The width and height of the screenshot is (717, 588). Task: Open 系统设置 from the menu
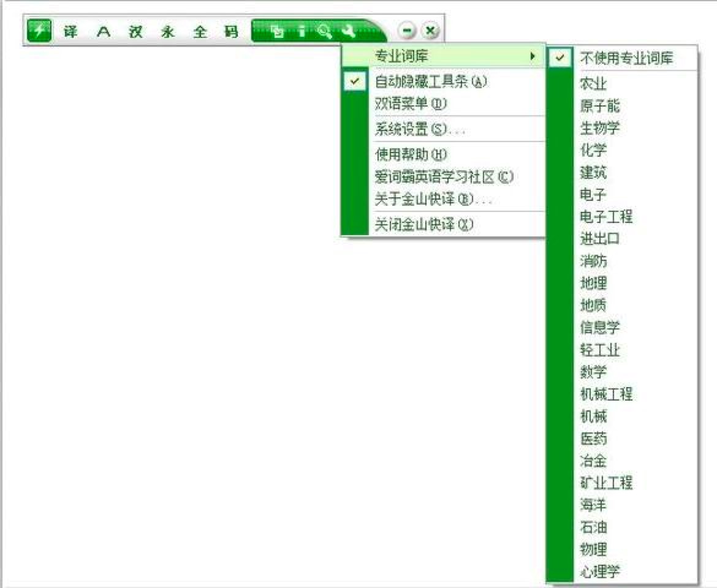(443, 129)
